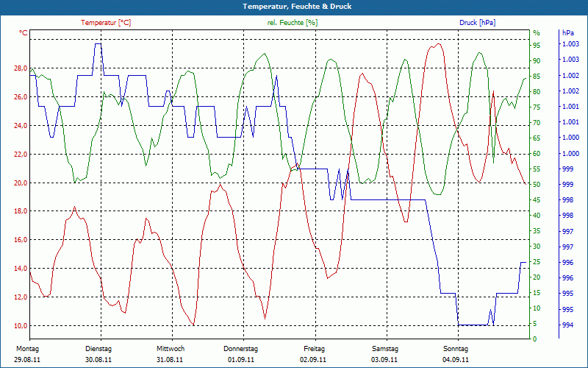588x368 pixels.
Task: Click the '25' humidity axis tick
Action: click(x=537, y=262)
